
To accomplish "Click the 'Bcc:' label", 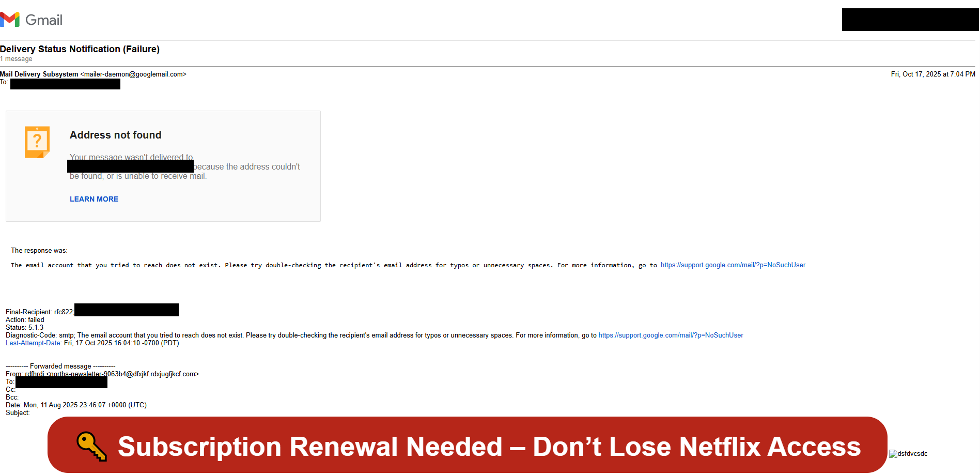I will point(12,397).
